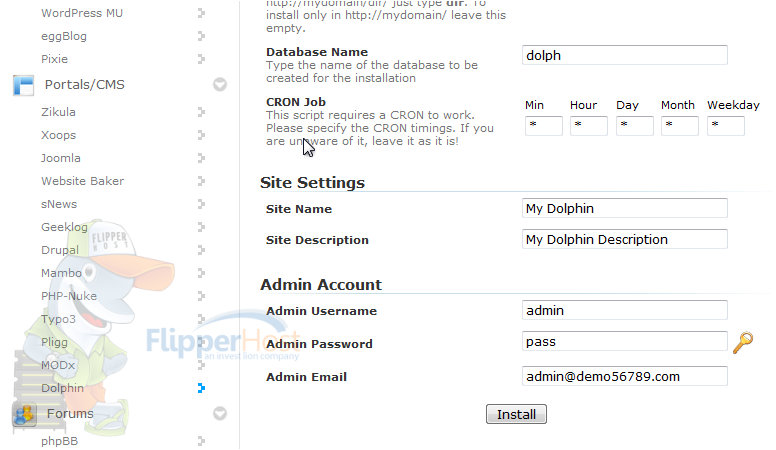Click the arrow icon next to PHP-Nuke
Image resolution: width=776 pixels, height=450 pixels.
[x=201, y=296]
